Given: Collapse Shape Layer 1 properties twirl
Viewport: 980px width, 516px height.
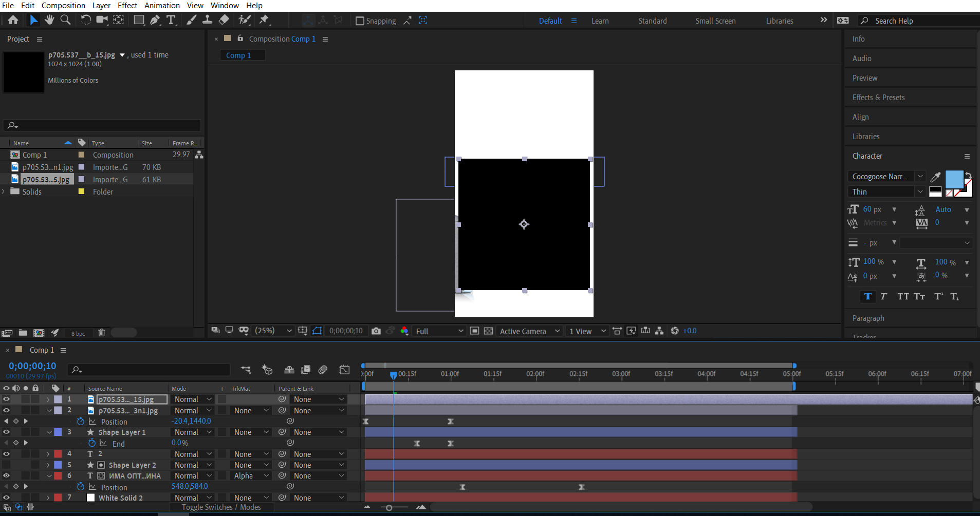Looking at the screenshot, I should tap(49, 432).
